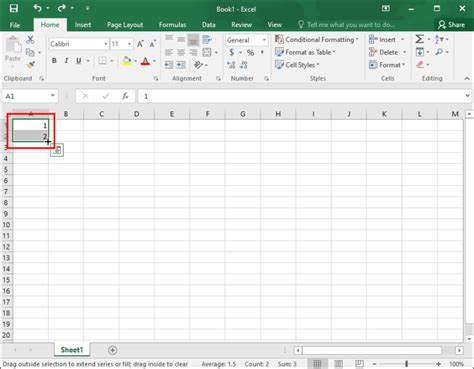Increase font size

(140, 44)
